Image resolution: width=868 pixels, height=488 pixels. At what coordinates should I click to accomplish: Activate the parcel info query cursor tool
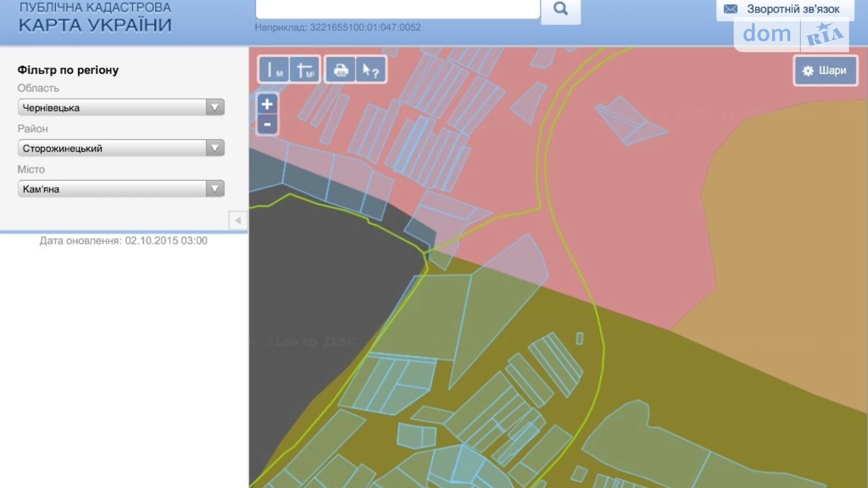tap(371, 70)
